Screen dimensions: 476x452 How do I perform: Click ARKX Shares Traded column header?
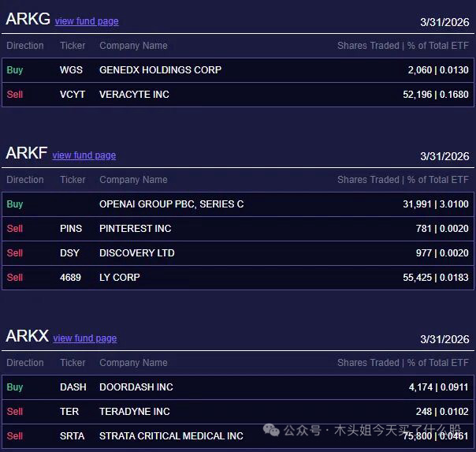pos(403,363)
